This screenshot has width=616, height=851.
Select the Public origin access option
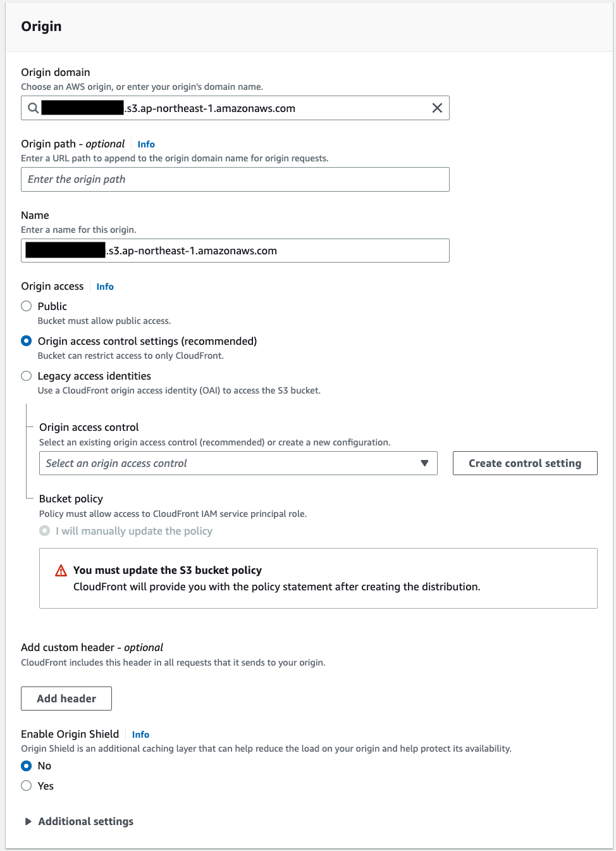tap(27, 306)
